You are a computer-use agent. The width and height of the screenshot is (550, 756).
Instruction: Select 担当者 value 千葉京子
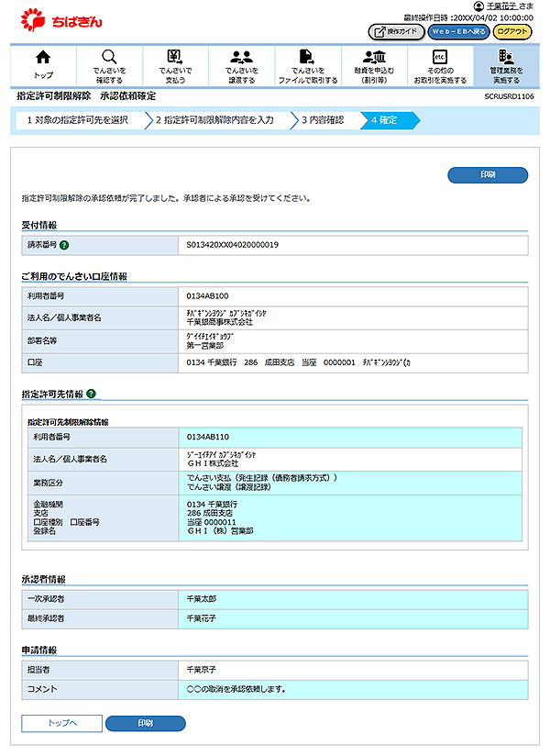202,670
